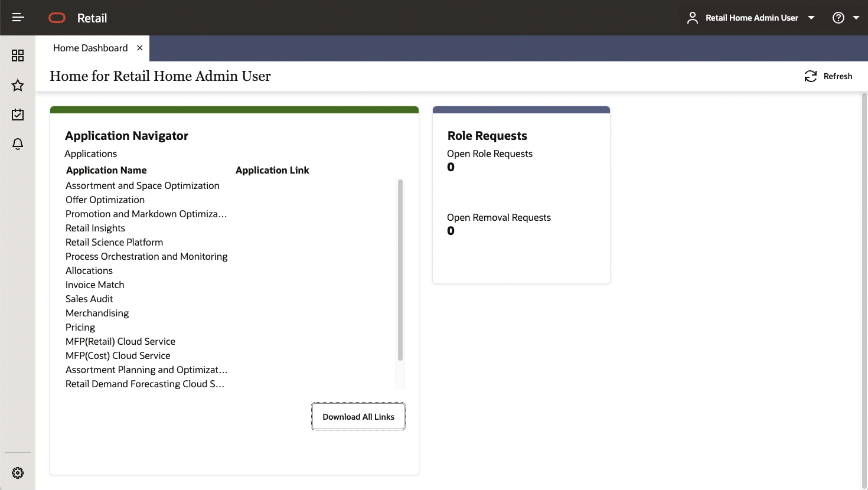The height and width of the screenshot is (490, 868).
Task: Click the Open Role Requests label
Action: [x=490, y=153]
